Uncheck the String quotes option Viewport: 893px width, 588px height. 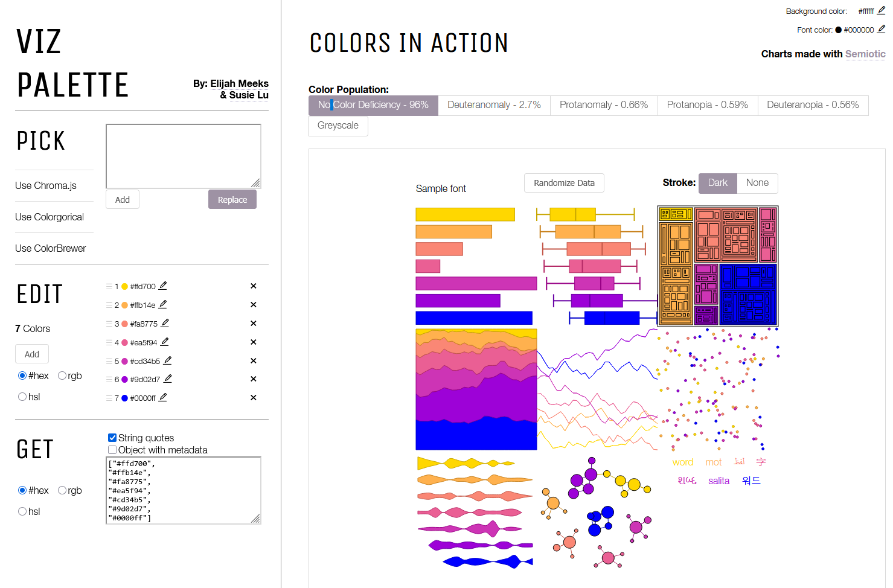pos(112,437)
